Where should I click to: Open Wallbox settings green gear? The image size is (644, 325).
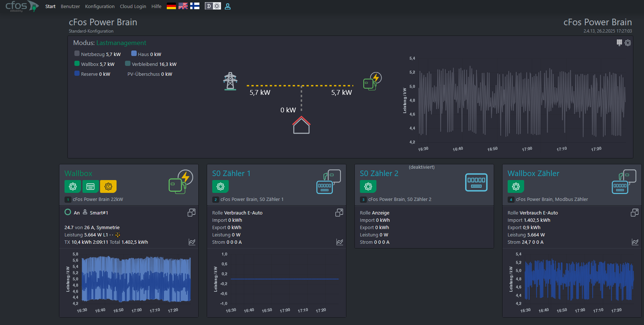73,187
